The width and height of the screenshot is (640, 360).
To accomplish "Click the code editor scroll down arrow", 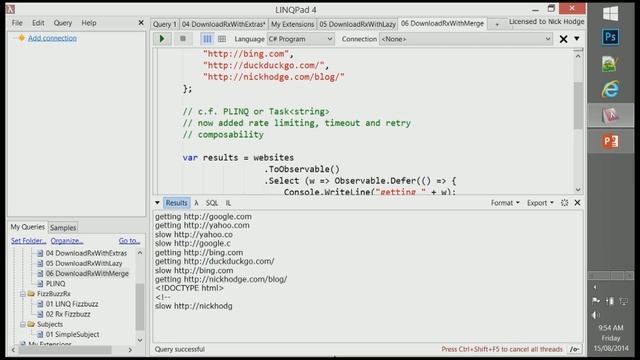I will tap(578, 189).
